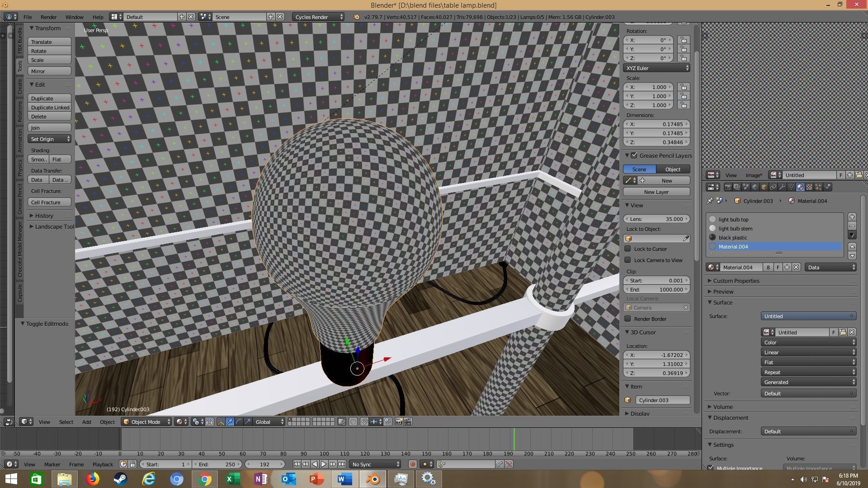Screen dimensions: 868x488
Task: Switch to World properties globe icon
Action: click(x=755, y=187)
